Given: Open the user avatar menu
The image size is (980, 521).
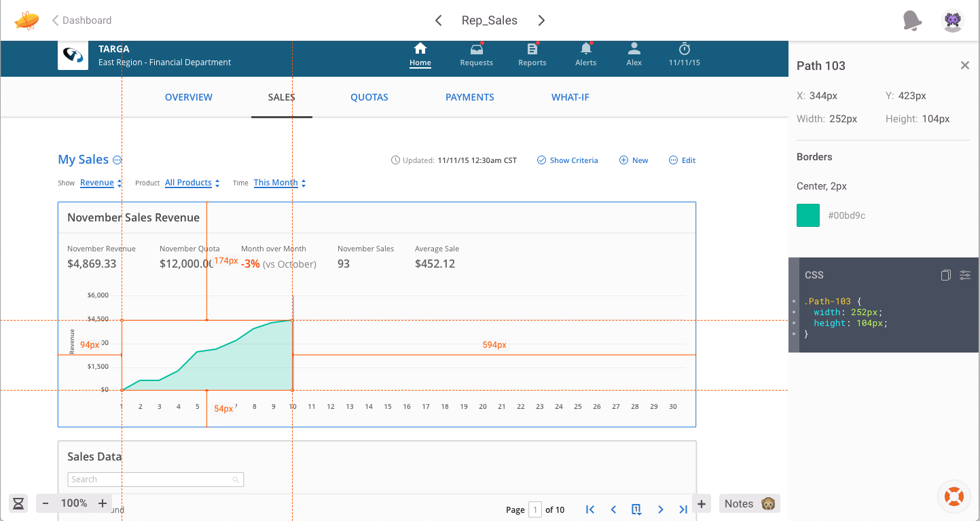Looking at the screenshot, I should point(953,20).
